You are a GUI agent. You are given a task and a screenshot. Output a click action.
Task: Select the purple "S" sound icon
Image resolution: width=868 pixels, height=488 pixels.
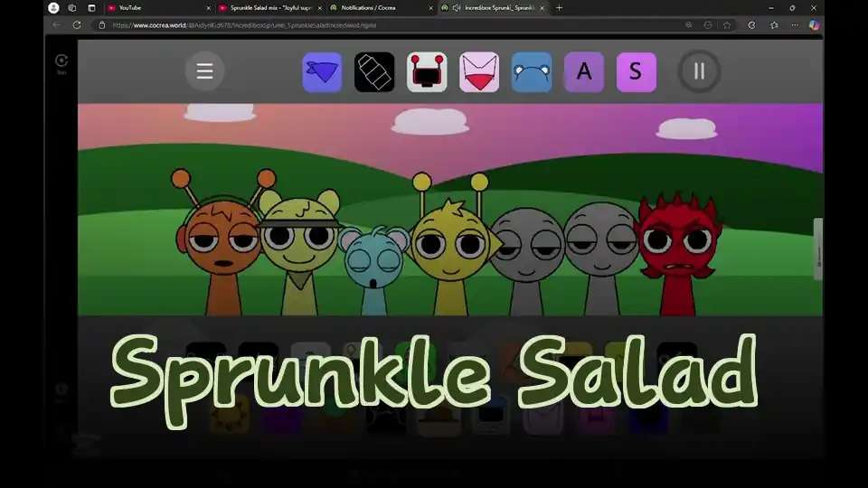coord(636,72)
